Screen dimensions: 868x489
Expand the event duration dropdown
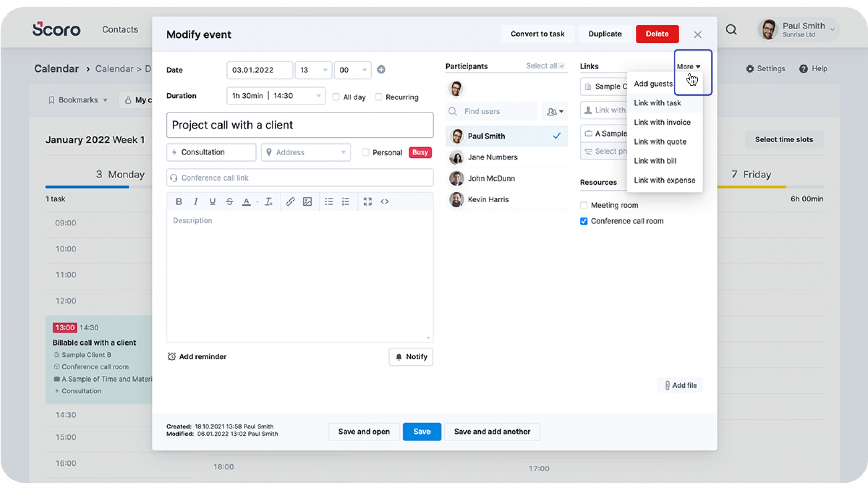[319, 96]
